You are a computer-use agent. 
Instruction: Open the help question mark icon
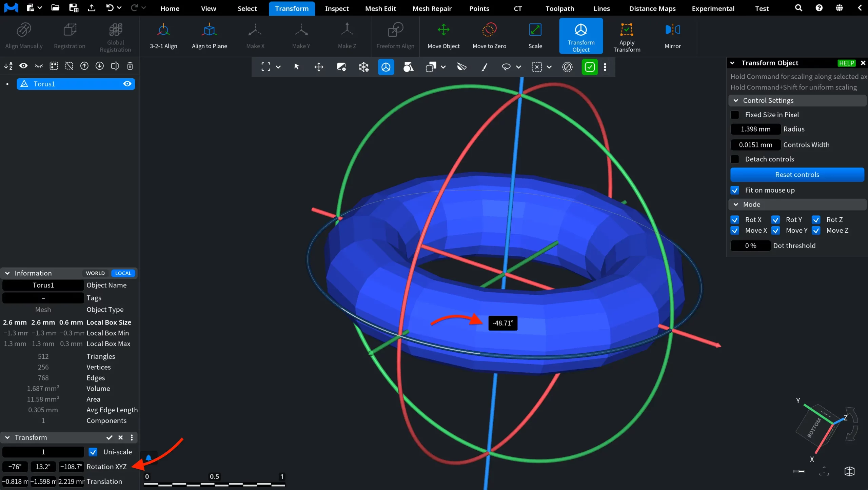coord(819,8)
